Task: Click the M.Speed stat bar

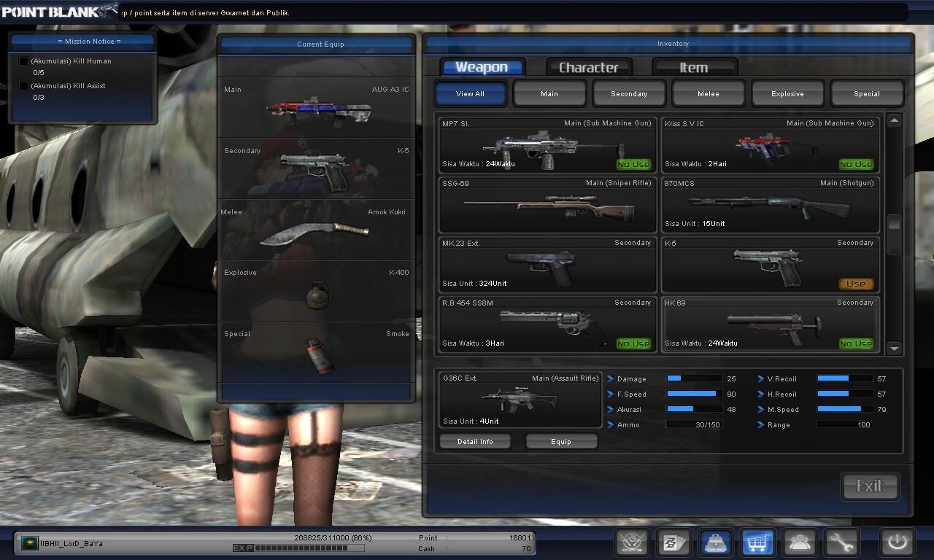Action: (844, 409)
